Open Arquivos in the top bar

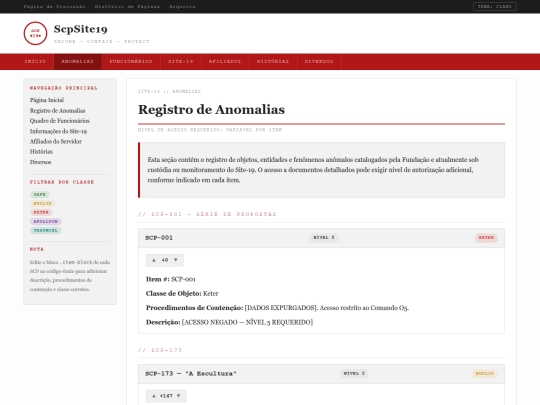click(x=182, y=7)
